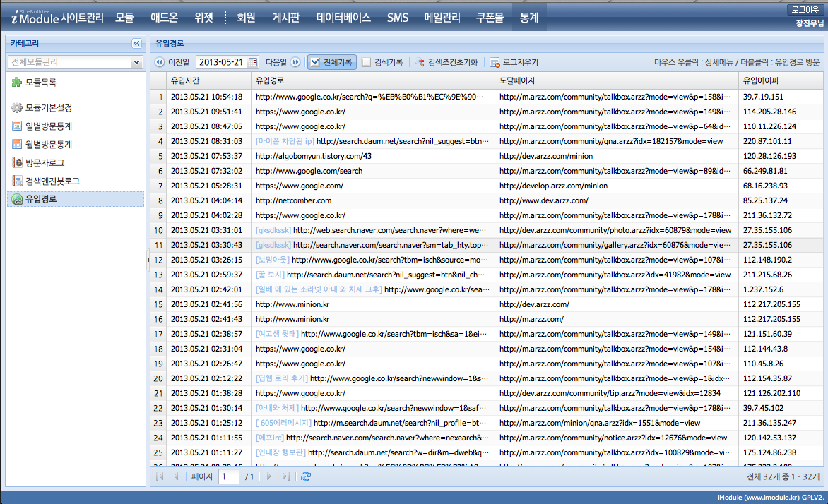Open 검색엔진봇로그 search bot log
Screen dimensions: 828x504
pyautogui.click(x=52, y=181)
